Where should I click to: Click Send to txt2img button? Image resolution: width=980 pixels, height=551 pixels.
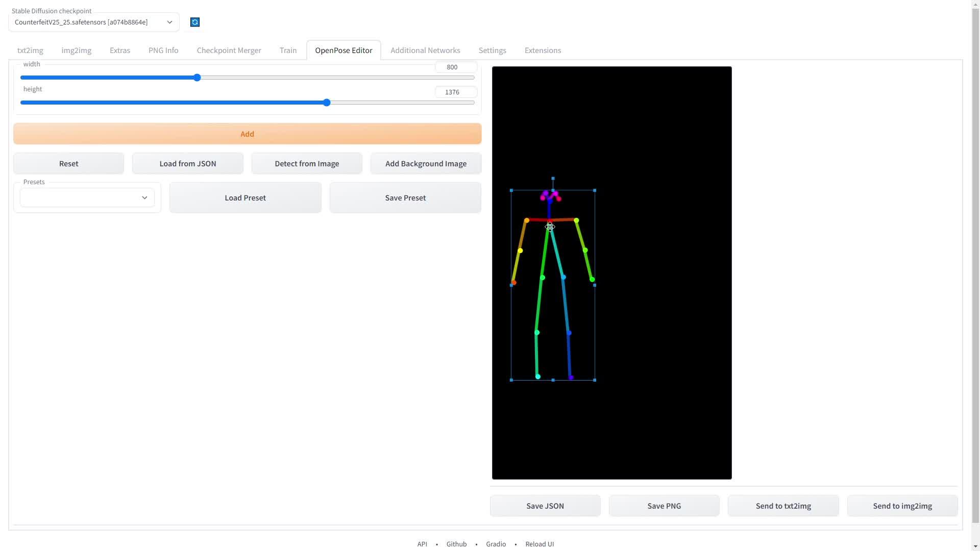point(783,506)
